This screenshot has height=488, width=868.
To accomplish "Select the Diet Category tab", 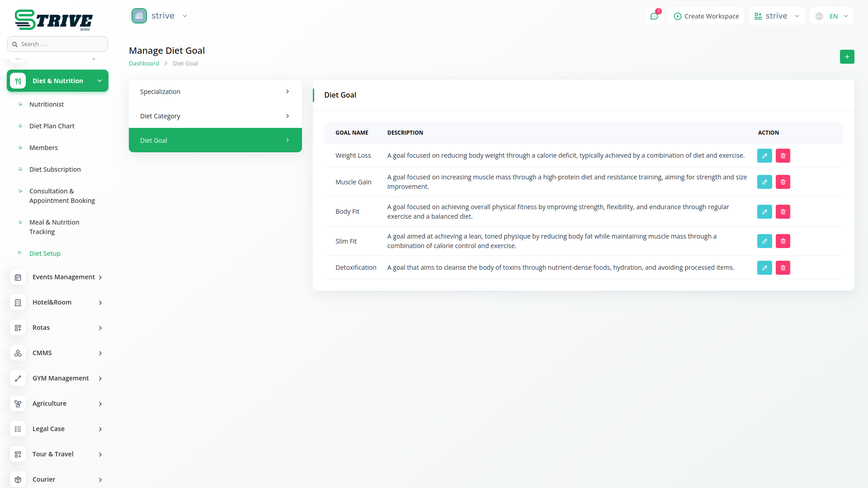I will (215, 116).
